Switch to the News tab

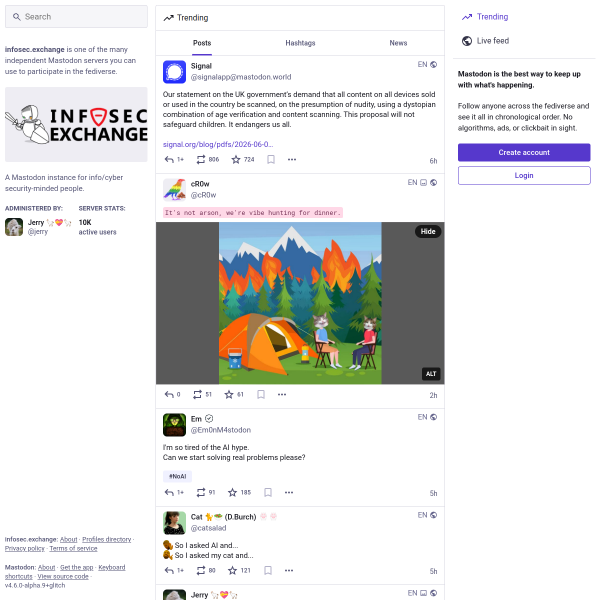click(398, 43)
